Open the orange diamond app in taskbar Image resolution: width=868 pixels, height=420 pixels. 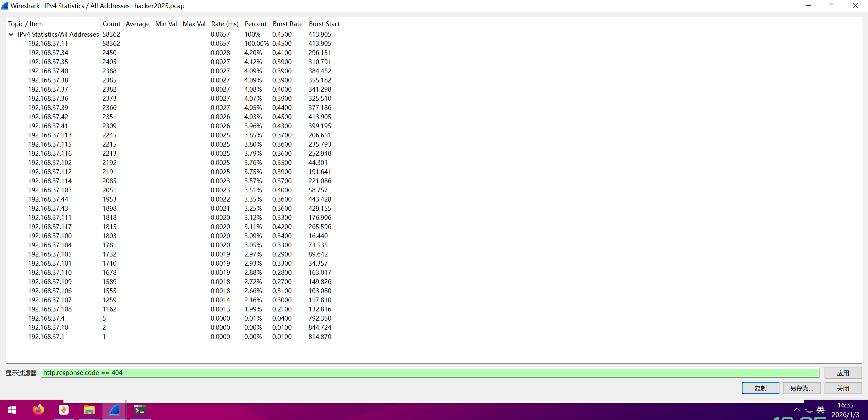(x=64, y=410)
